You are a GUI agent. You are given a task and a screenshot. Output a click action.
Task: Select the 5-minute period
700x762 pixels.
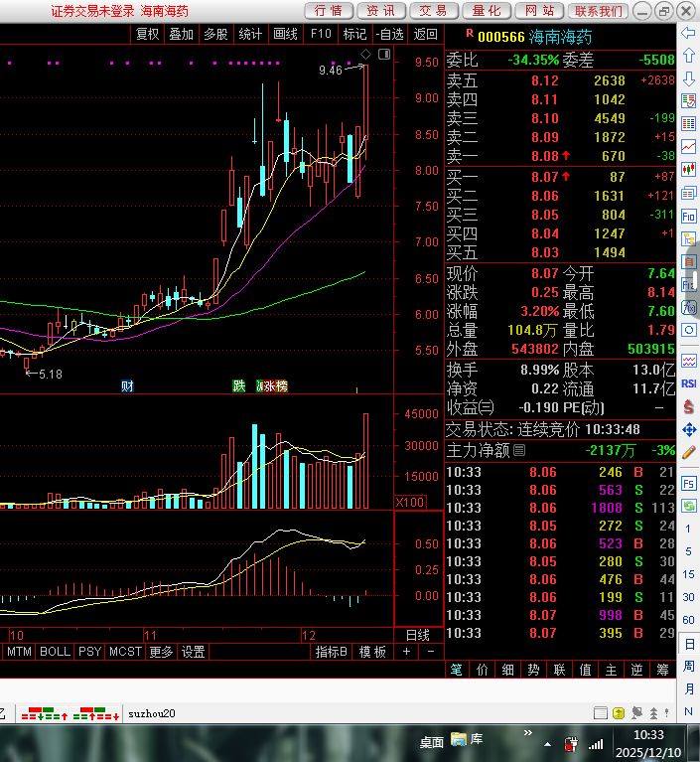pos(688,551)
